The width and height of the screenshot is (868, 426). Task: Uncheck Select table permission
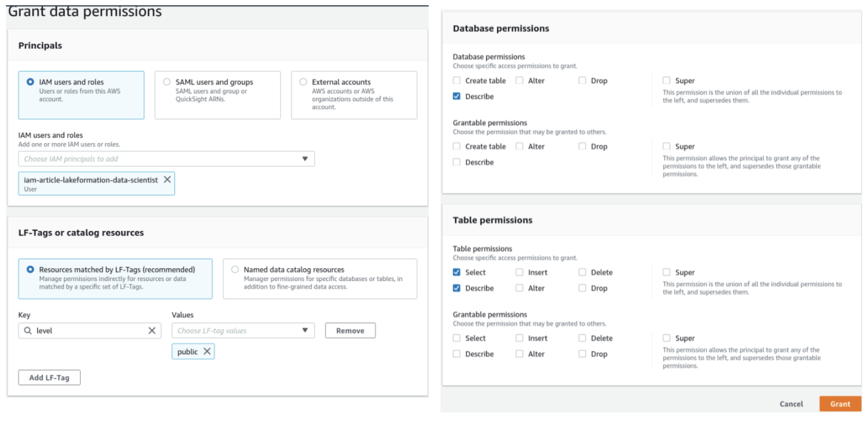(x=456, y=272)
